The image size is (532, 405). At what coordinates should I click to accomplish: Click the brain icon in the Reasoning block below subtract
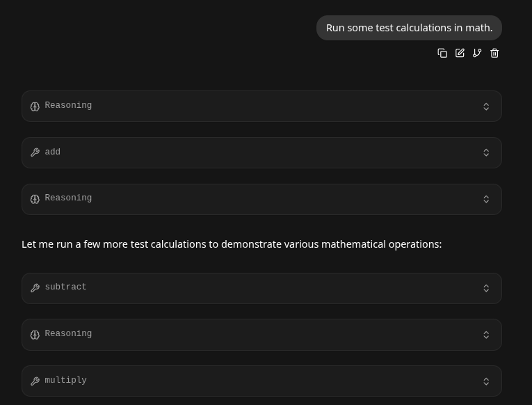coord(35,335)
